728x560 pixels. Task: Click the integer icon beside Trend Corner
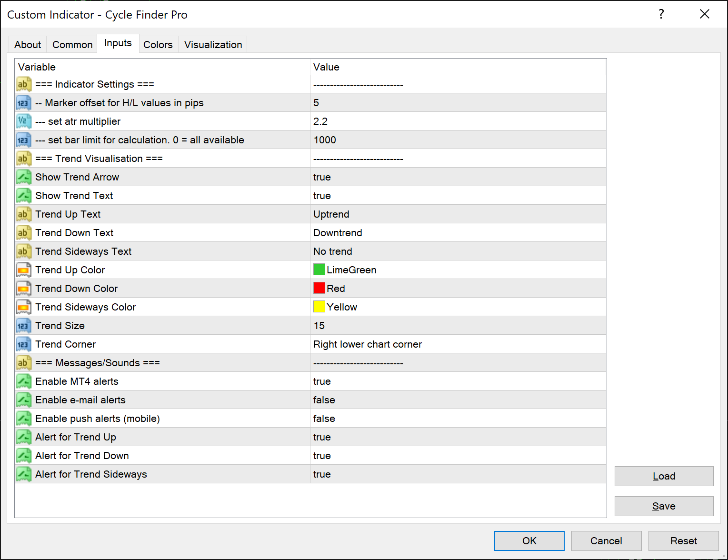pyautogui.click(x=24, y=344)
